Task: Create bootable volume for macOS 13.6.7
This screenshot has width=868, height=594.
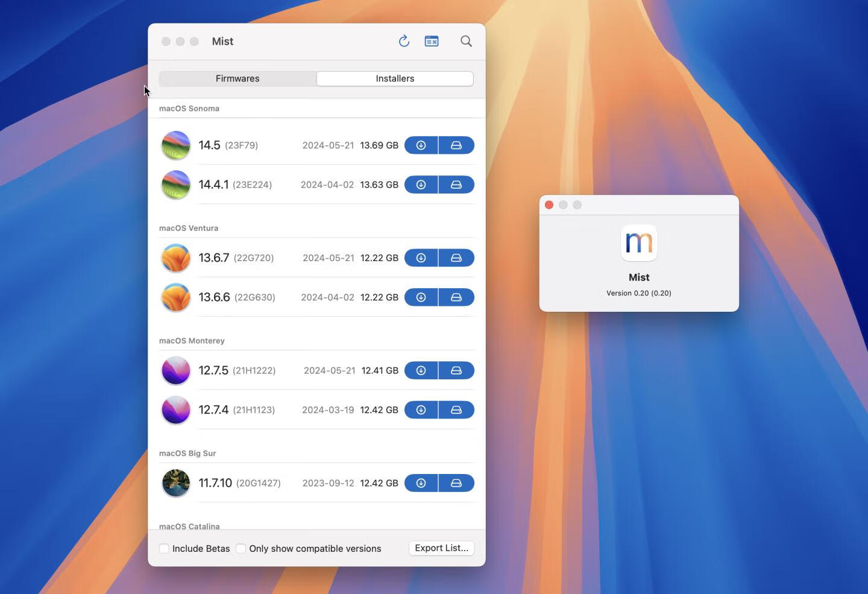Action: click(456, 258)
